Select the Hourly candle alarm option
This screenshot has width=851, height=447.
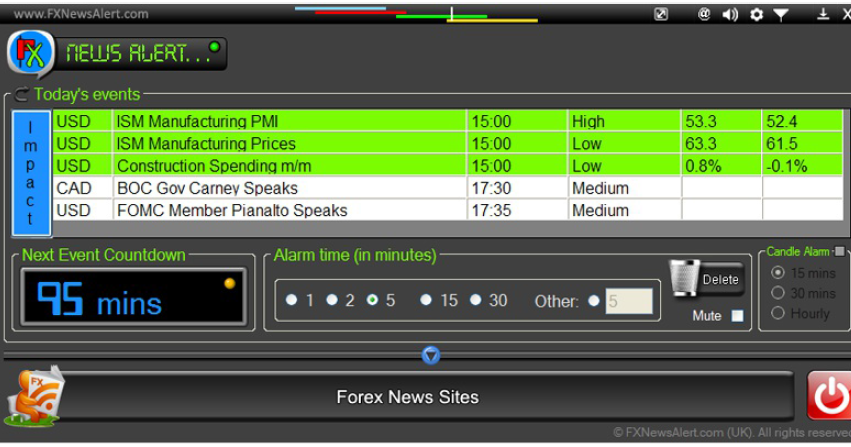[778, 313]
